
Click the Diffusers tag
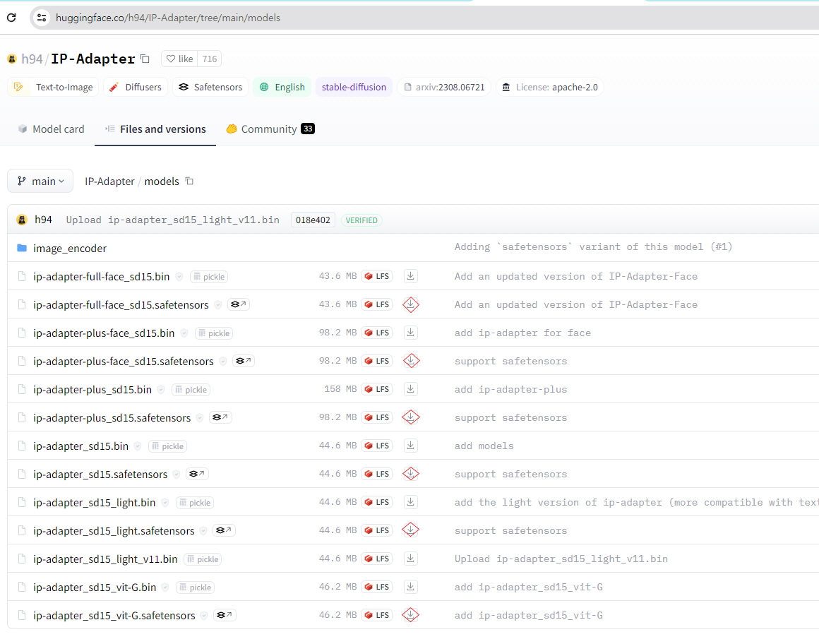136,88
